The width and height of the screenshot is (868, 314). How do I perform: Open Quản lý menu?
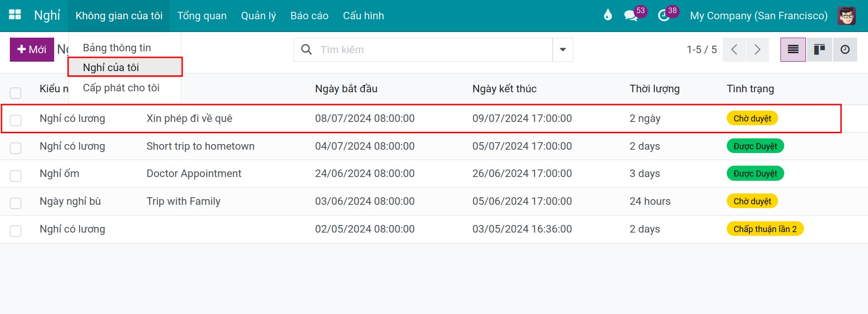258,16
